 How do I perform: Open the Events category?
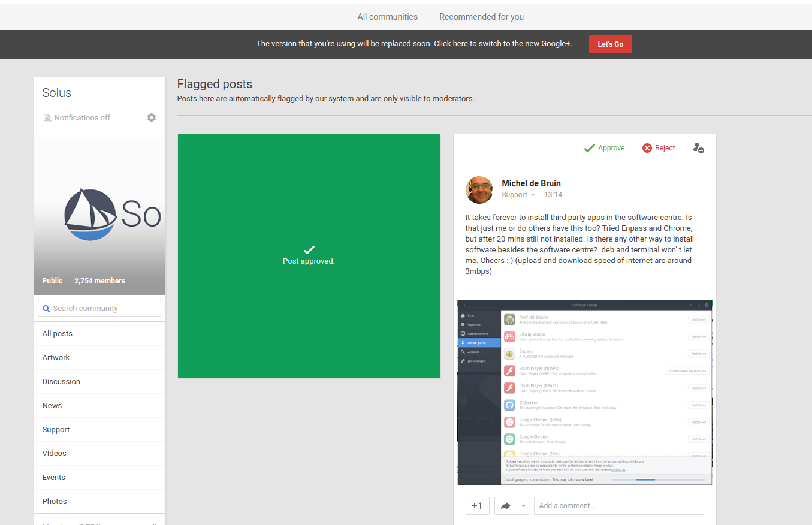[x=99, y=478]
